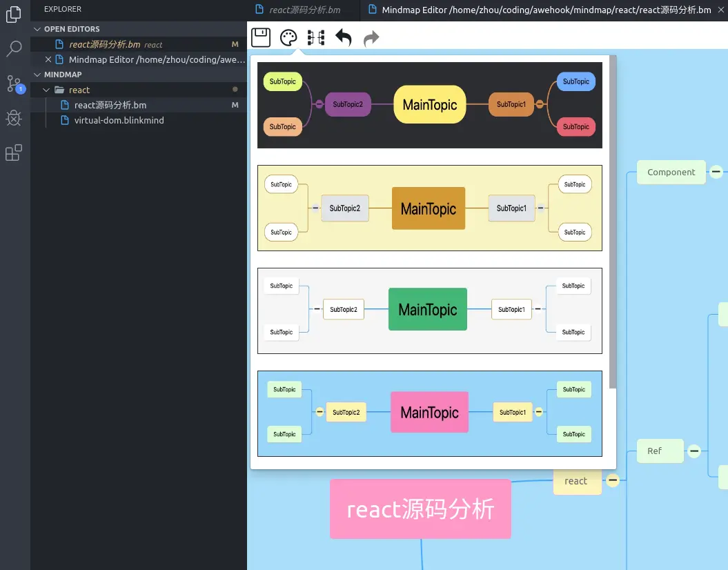728x570 pixels.
Task: Open virtual-dom.blinkmind file in explorer
Action: coord(119,120)
